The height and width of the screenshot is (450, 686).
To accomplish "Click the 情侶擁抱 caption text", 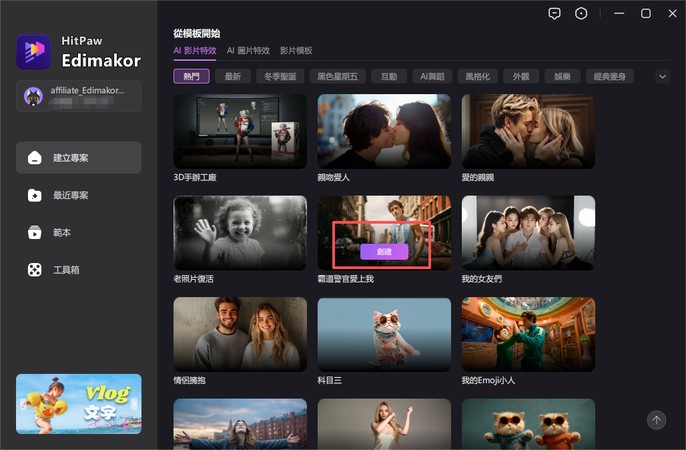I will pyautogui.click(x=189, y=380).
